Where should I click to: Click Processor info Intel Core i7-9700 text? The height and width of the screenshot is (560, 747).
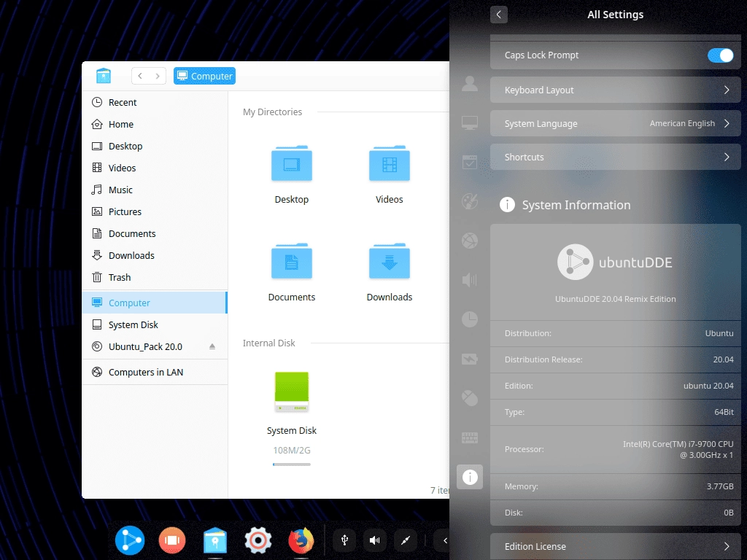pos(678,449)
